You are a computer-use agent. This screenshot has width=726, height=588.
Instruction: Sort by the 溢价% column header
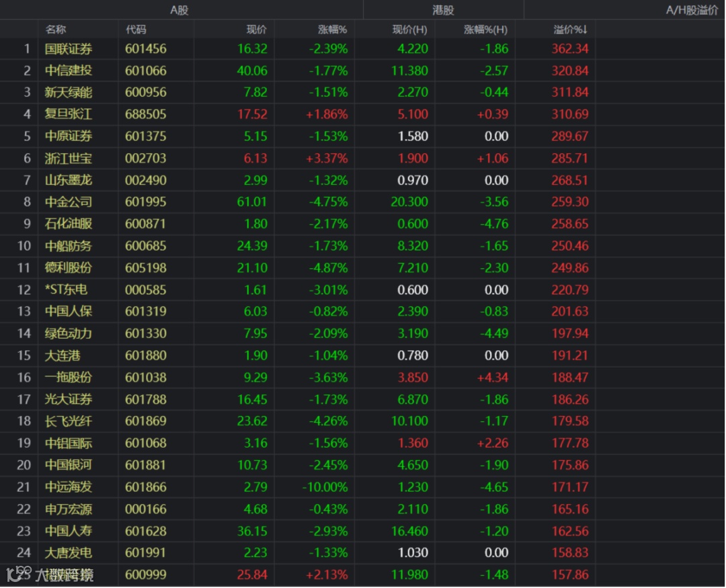pyautogui.click(x=570, y=30)
